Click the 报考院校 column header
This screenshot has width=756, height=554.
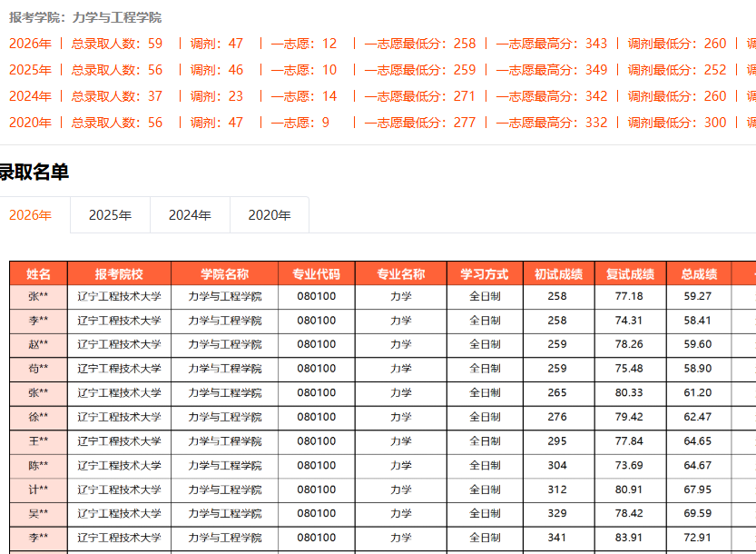pos(119,273)
